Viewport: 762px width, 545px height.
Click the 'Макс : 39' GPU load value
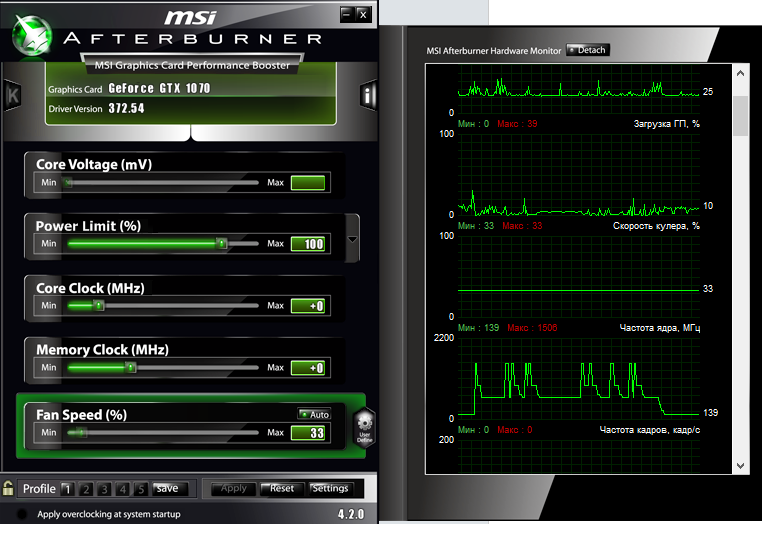click(x=517, y=124)
